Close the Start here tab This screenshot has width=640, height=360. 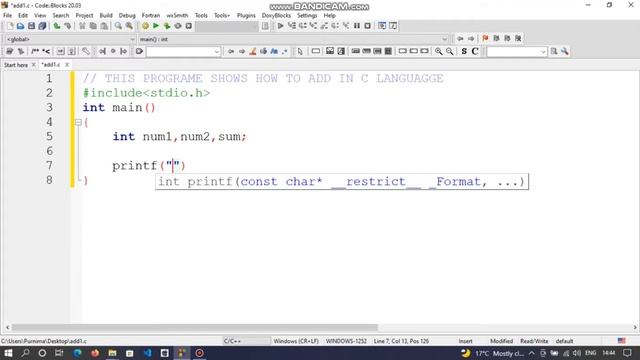point(33,65)
